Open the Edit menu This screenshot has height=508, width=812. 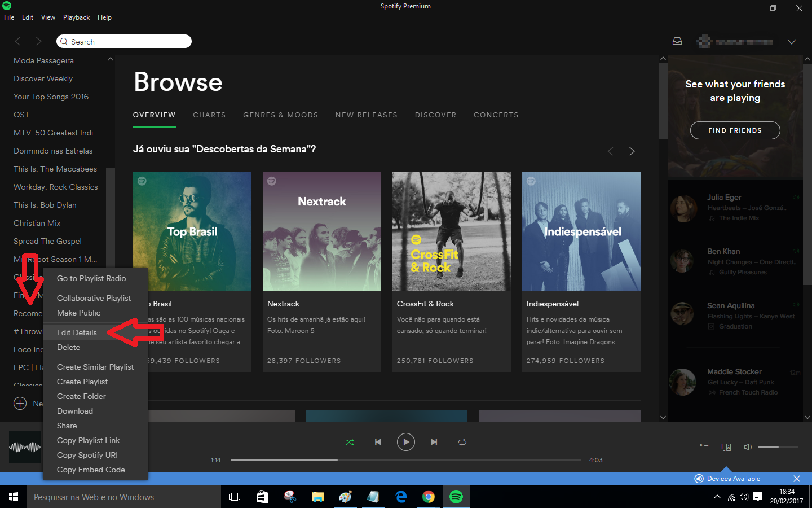pos(28,17)
